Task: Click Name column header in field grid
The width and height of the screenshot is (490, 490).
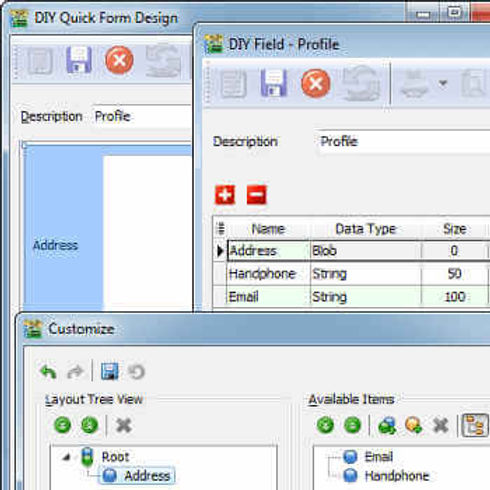Action: click(x=268, y=229)
